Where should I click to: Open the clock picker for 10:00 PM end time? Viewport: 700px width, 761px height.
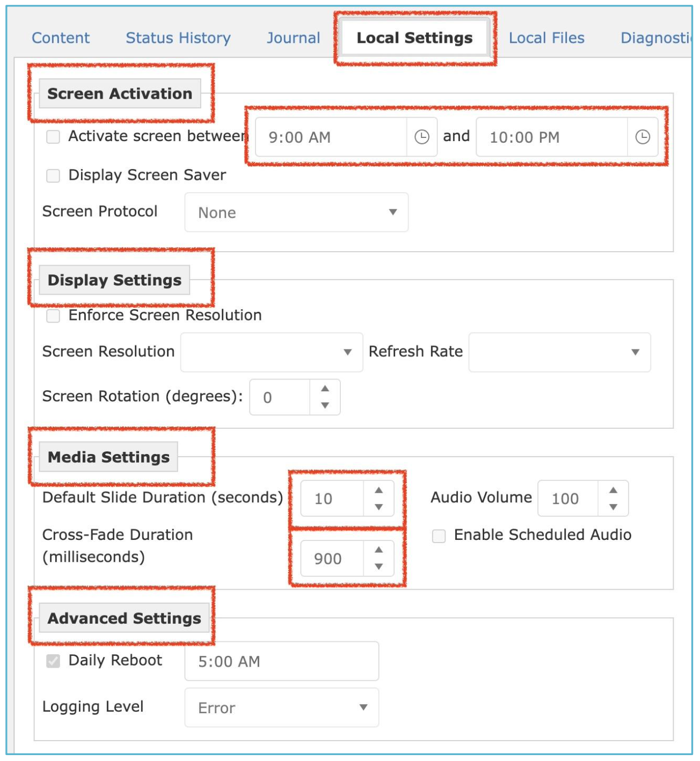coord(643,137)
